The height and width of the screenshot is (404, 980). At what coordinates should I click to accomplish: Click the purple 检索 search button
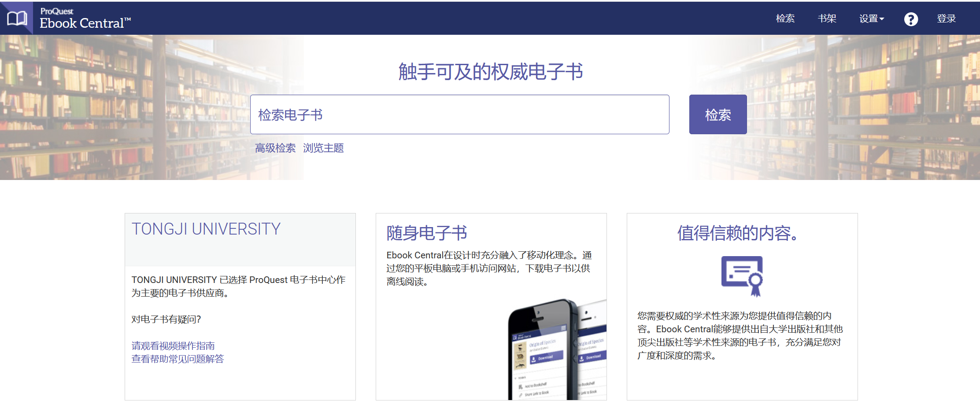[718, 114]
